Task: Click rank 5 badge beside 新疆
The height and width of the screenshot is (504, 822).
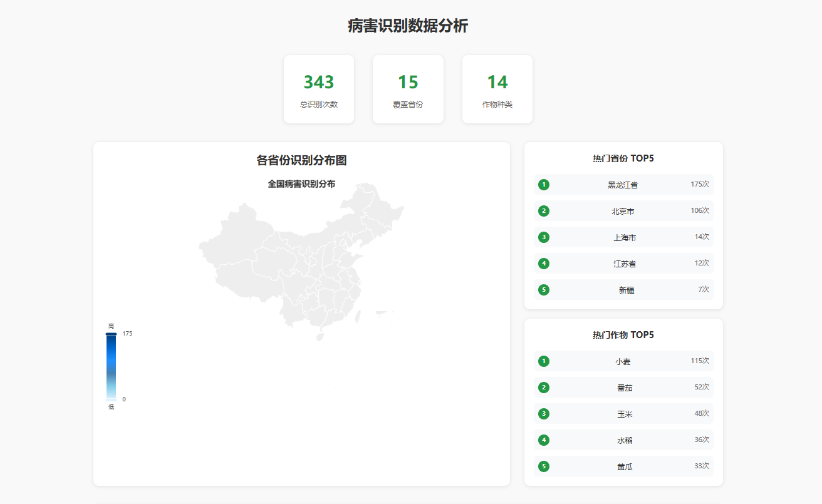Action: (x=544, y=290)
